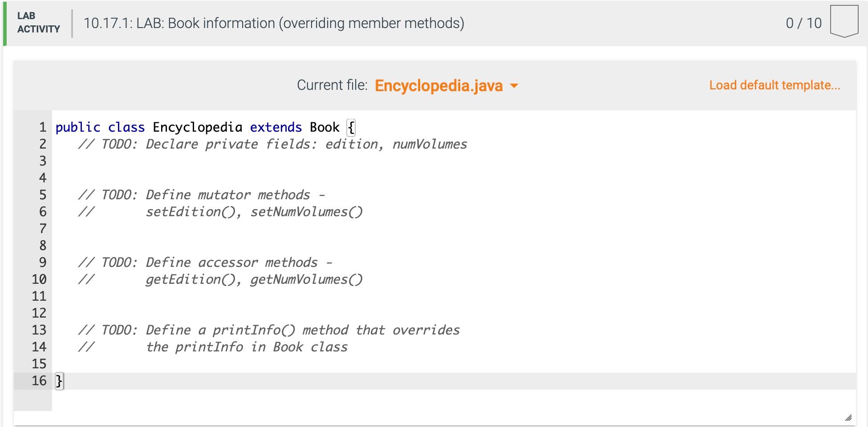Screen dimensions: 868x427
Task: Click line number 10 in the gutter
Action: click(39, 279)
